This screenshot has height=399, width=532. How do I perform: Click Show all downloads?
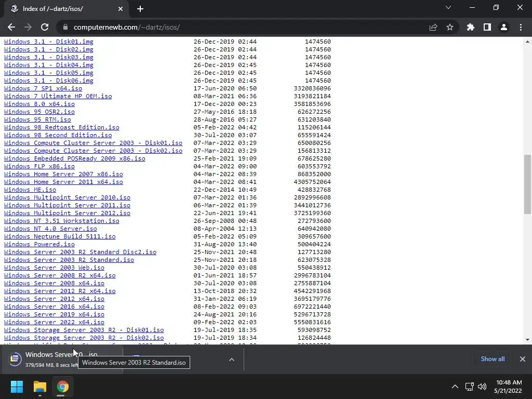click(x=493, y=358)
